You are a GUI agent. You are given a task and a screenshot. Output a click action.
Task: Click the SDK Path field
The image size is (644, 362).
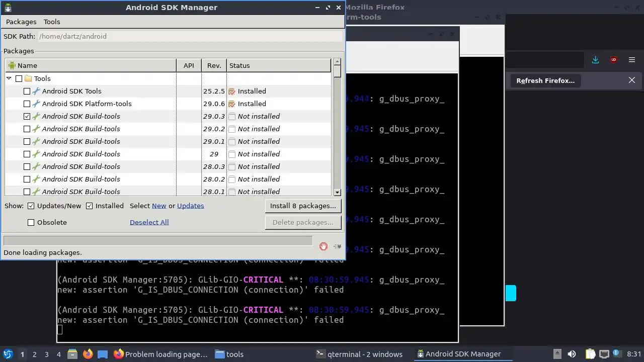[190, 36]
